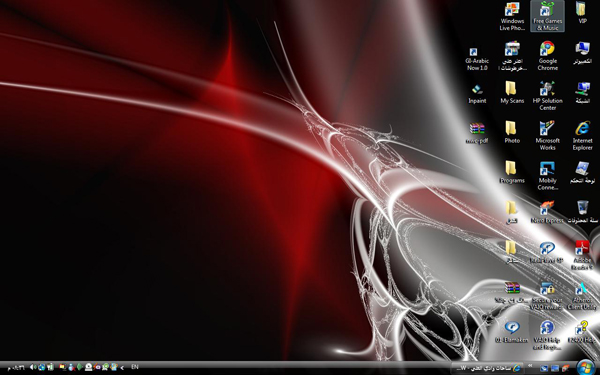Select the Inpaint desktop icon
This screenshot has width=600, height=375.
pos(477,94)
